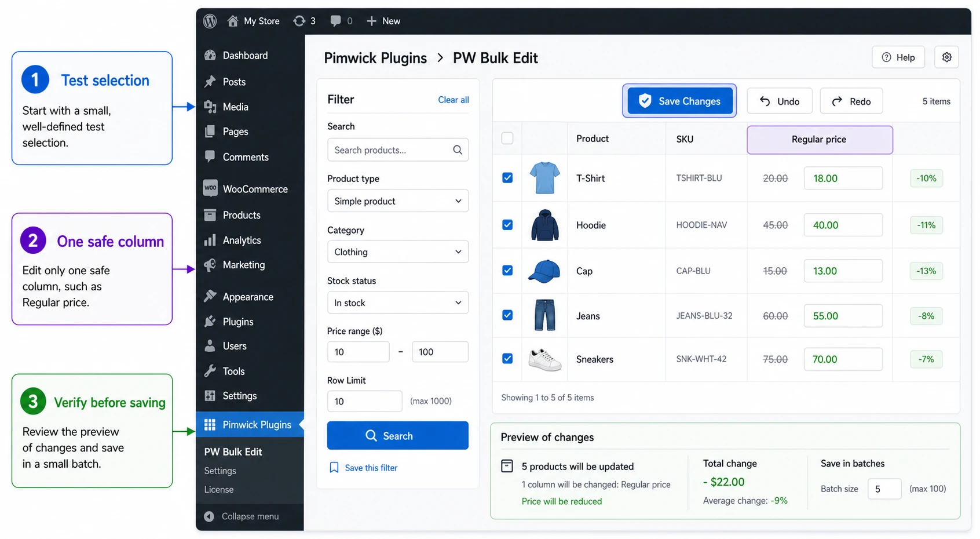Click the Row Limit input field
980x539 pixels.
[x=364, y=401]
